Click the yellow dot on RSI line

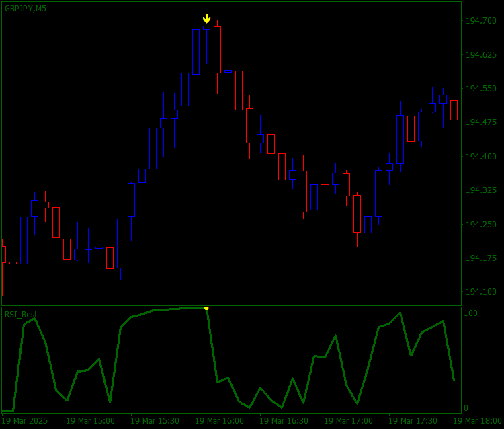tap(206, 308)
